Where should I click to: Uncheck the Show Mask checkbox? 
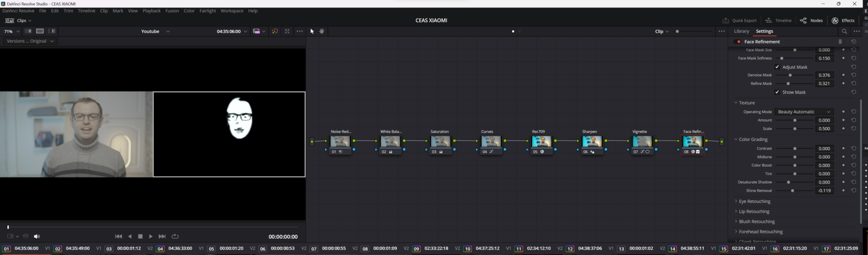(x=777, y=92)
